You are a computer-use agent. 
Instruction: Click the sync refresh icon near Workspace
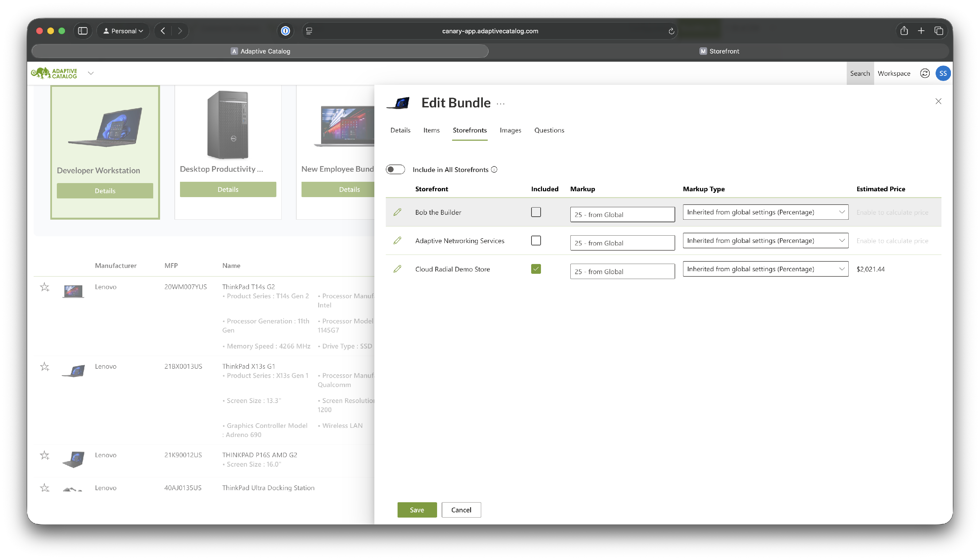[x=924, y=73]
